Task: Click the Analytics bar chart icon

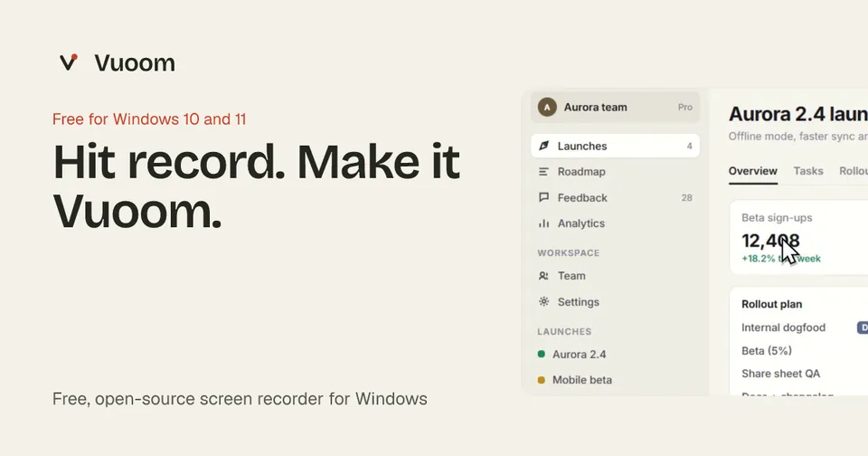Action: pyautogui.click(x=543, y=223)
